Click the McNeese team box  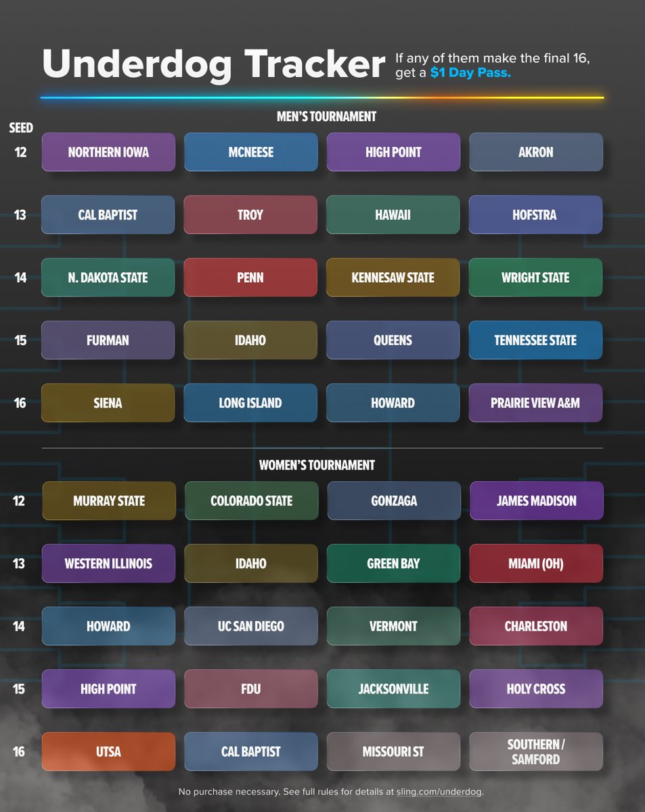click(x=250, y=152)
